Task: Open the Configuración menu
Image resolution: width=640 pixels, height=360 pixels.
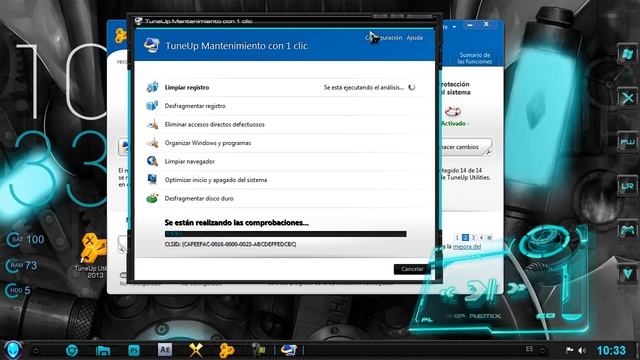Action: tap(383, 38)
